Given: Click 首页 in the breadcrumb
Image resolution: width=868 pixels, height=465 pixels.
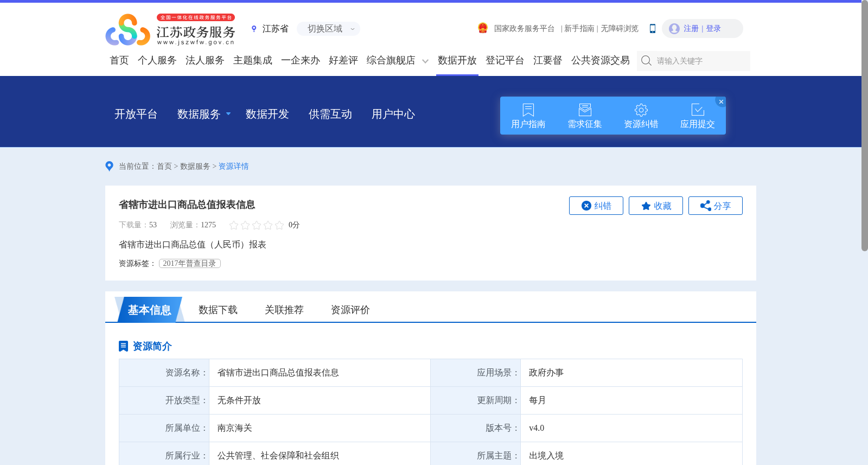Looking at the screenshot, I should click(x=164, y=167).
